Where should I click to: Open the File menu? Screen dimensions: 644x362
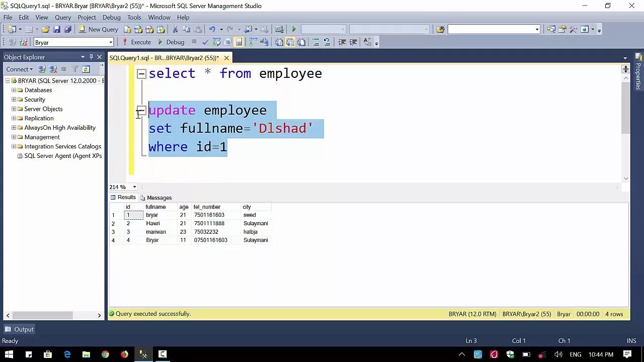tap(8, 17)
